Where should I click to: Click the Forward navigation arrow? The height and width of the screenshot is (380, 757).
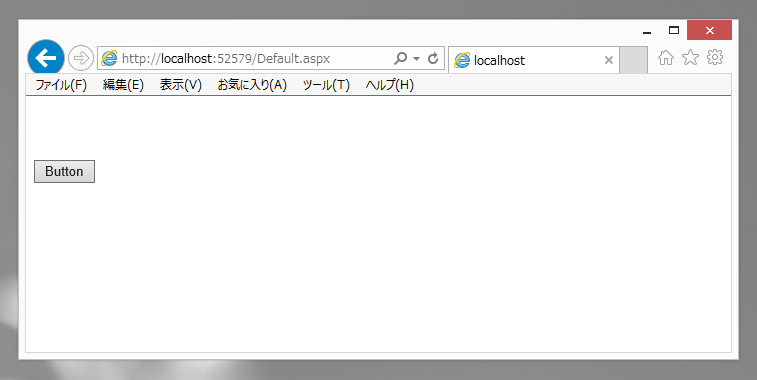(x=80, y=58)
